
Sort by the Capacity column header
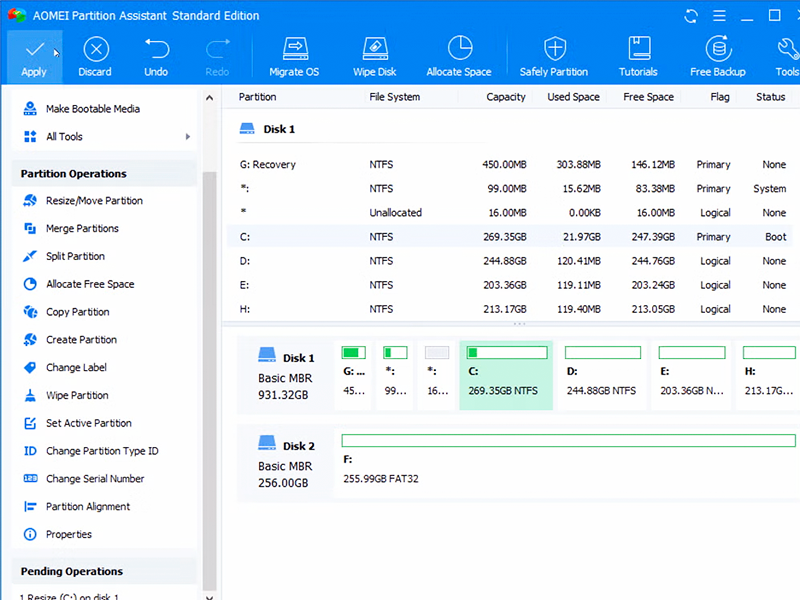tap(506, 97)
